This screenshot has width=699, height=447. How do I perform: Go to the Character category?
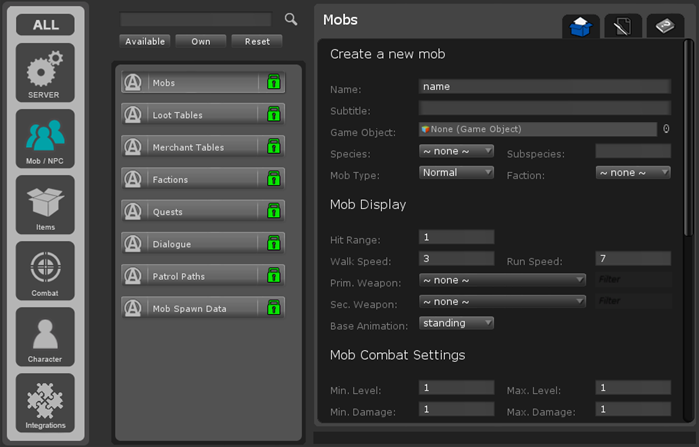click(x=45, y=336)
